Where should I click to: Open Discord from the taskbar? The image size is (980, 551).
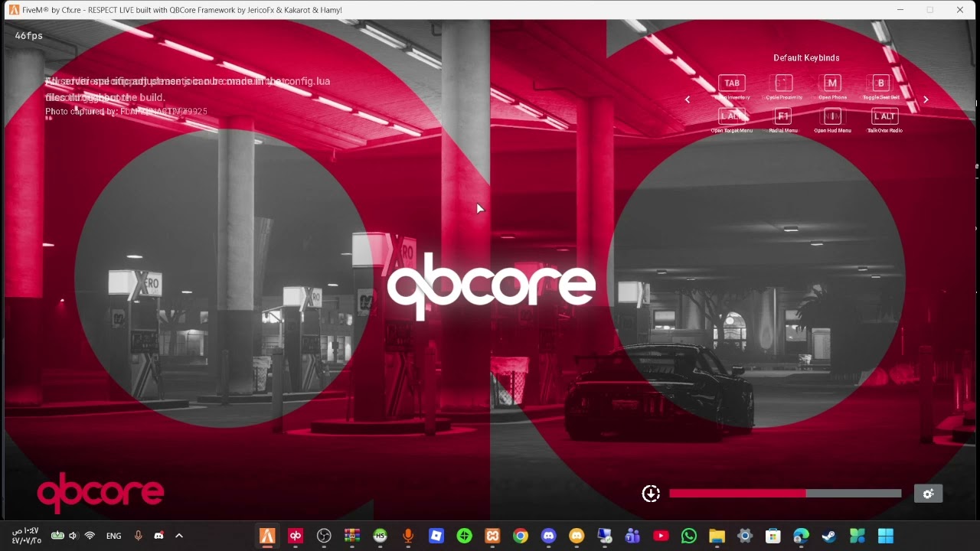coord(548,536)
